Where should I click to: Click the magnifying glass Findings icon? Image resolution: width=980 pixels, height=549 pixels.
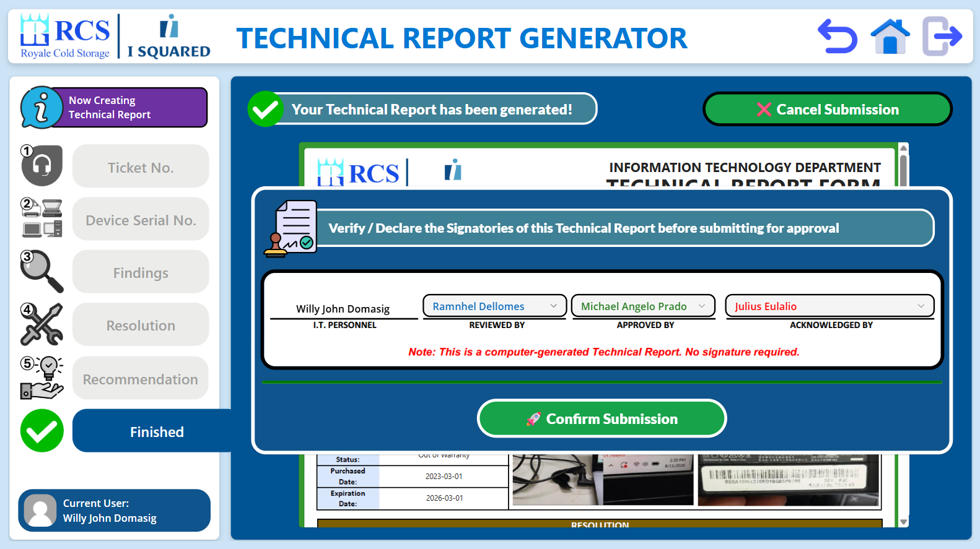[x=42, y=271]
